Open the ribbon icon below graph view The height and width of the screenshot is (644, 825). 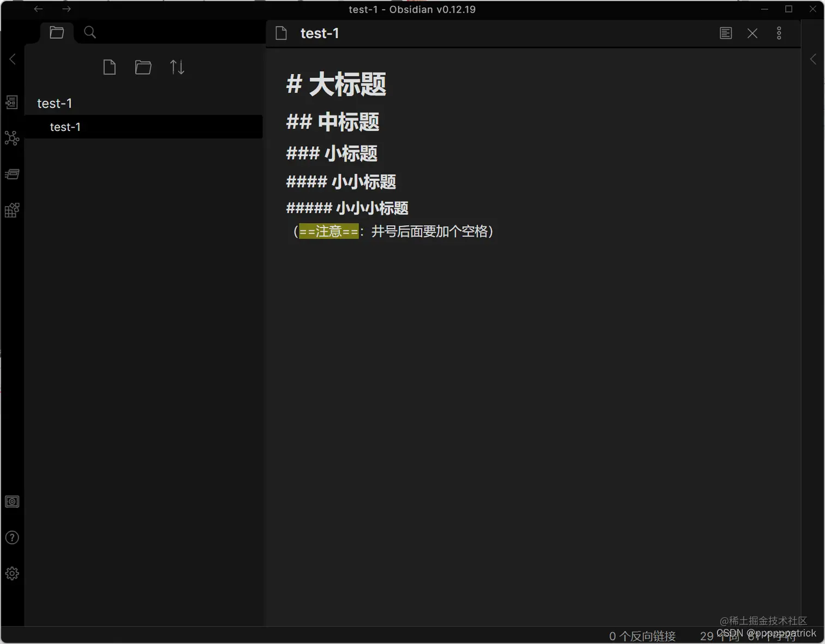[x=12, y=174]
